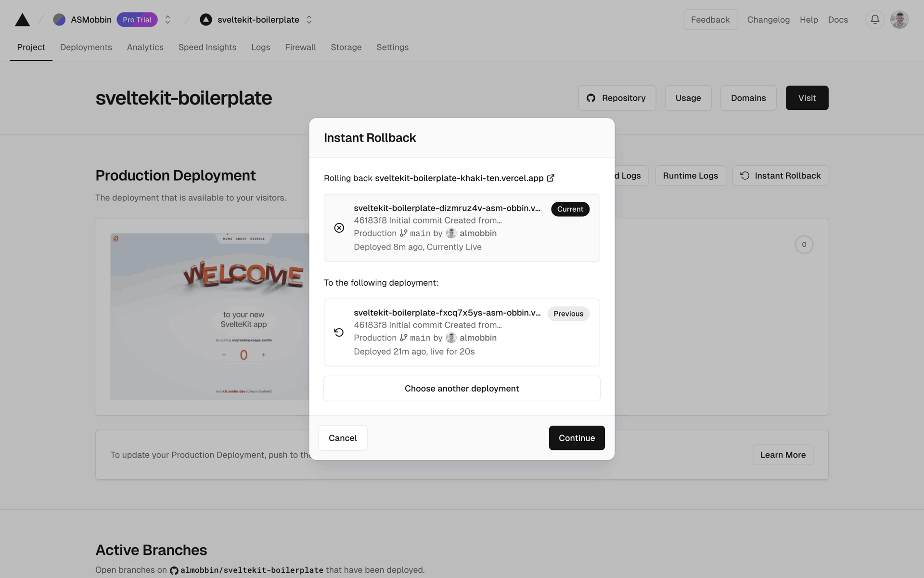Screen dimensions: 924x578
Task: Click Choose another deployment
Action: [x=462, y=388]
